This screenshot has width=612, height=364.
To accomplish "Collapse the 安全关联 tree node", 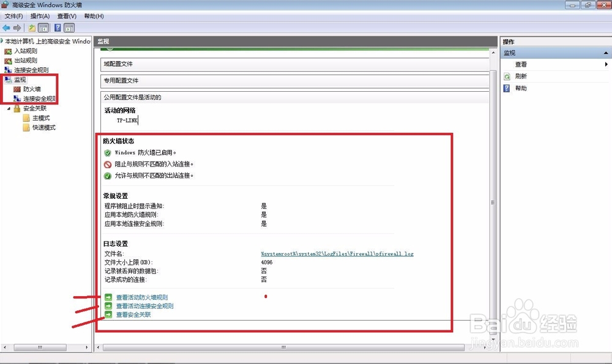I will 9,108.
